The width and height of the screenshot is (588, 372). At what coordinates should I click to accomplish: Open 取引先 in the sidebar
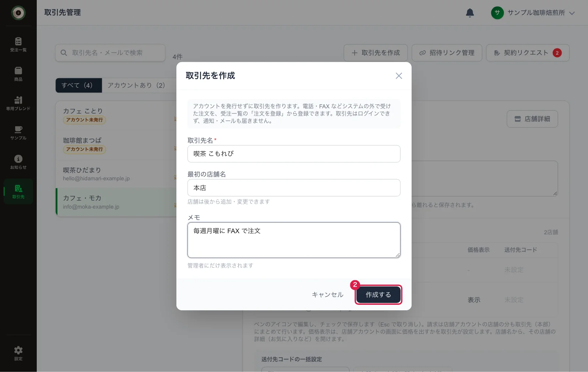tap(18, 191)
